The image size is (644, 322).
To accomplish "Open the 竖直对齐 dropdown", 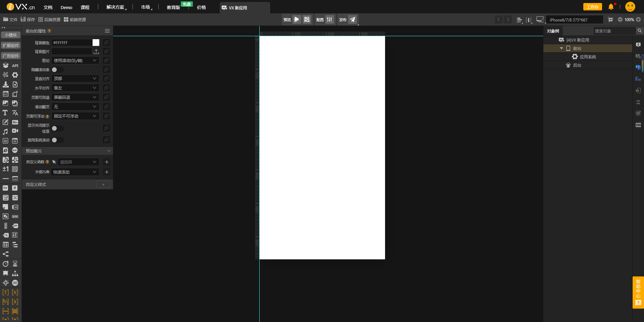I will pos(75,79).
